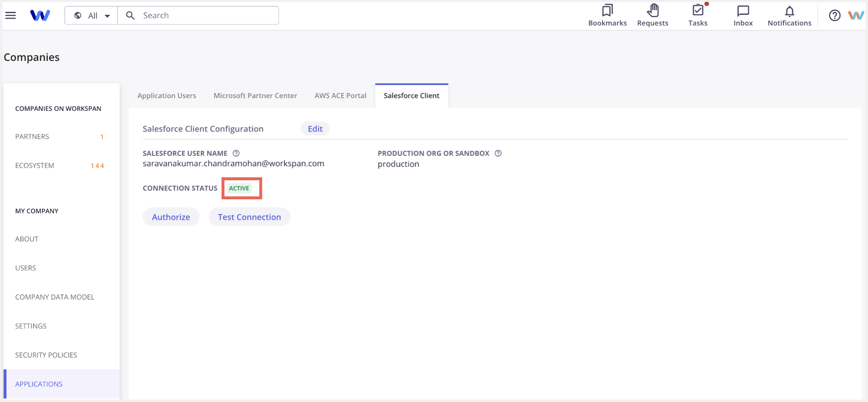This screenshot has width=868, height=402.
Task: Switch to AWS ACE Portal tab
Action: coord(340,96)
